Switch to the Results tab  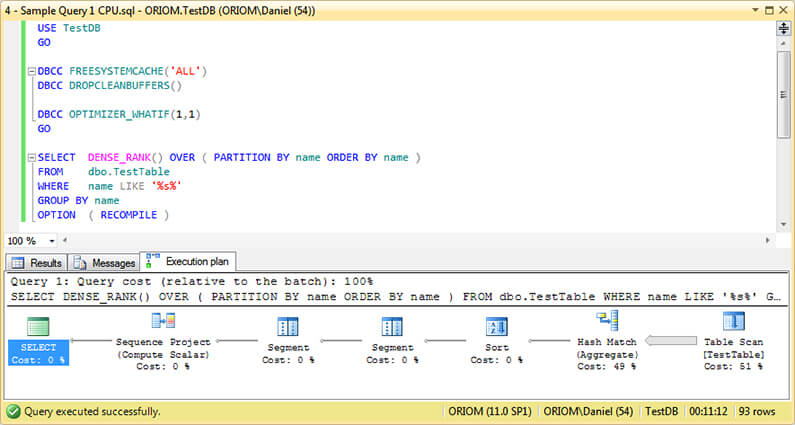tap(37, 263)
